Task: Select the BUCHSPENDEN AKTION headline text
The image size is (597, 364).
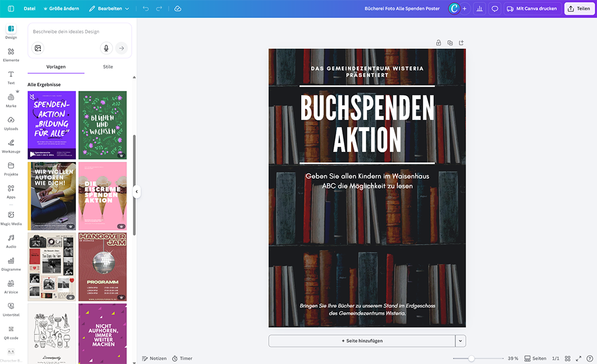Action: (367, 124)
